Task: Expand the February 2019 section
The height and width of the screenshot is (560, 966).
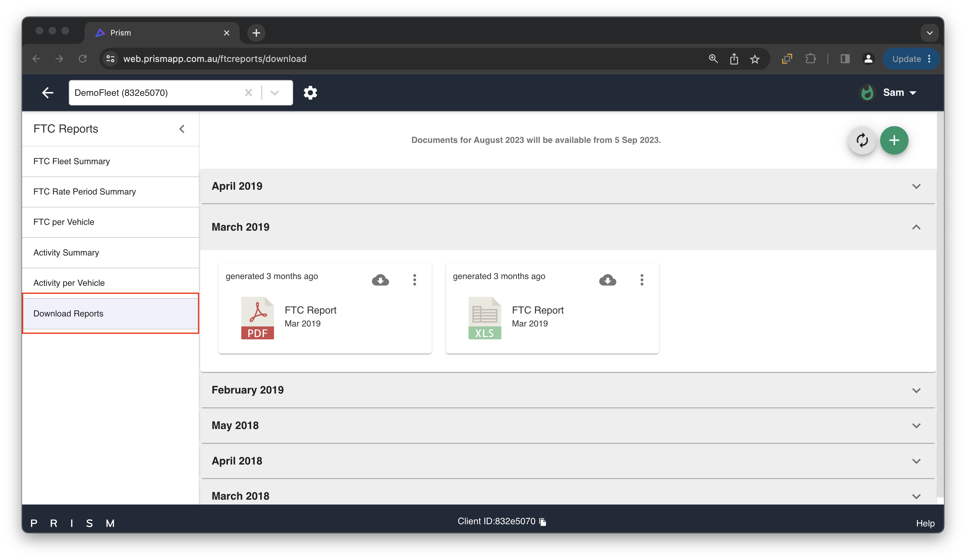Action: [x=916, y=390]
